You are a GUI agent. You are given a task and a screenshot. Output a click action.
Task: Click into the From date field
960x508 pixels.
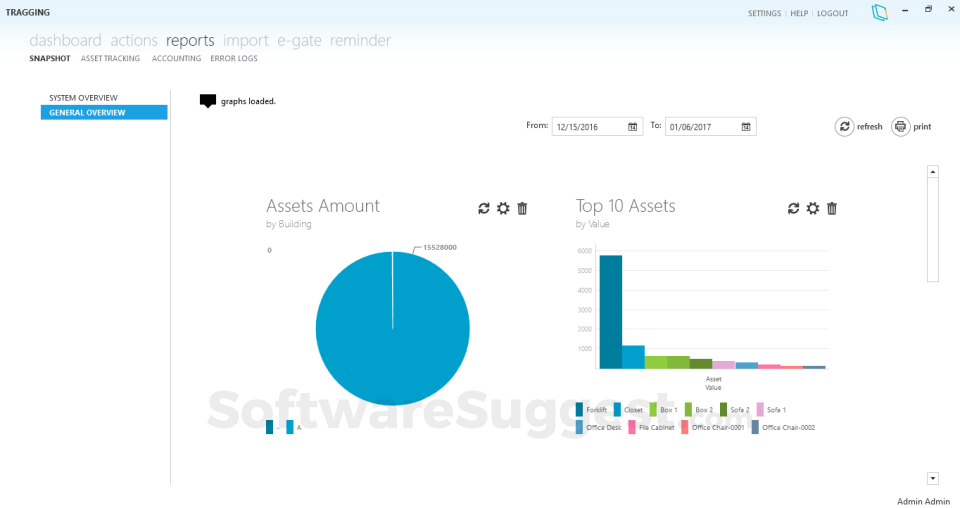(589, 127)
